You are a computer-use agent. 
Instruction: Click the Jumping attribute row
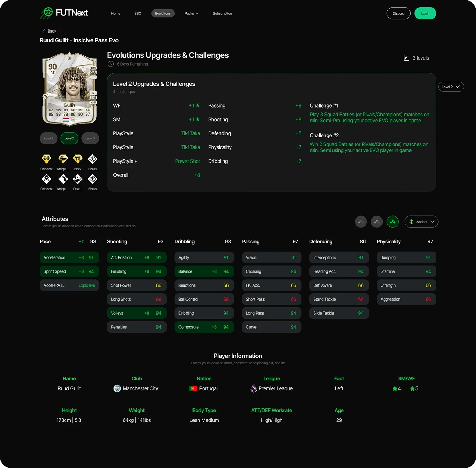click(406, 257)
